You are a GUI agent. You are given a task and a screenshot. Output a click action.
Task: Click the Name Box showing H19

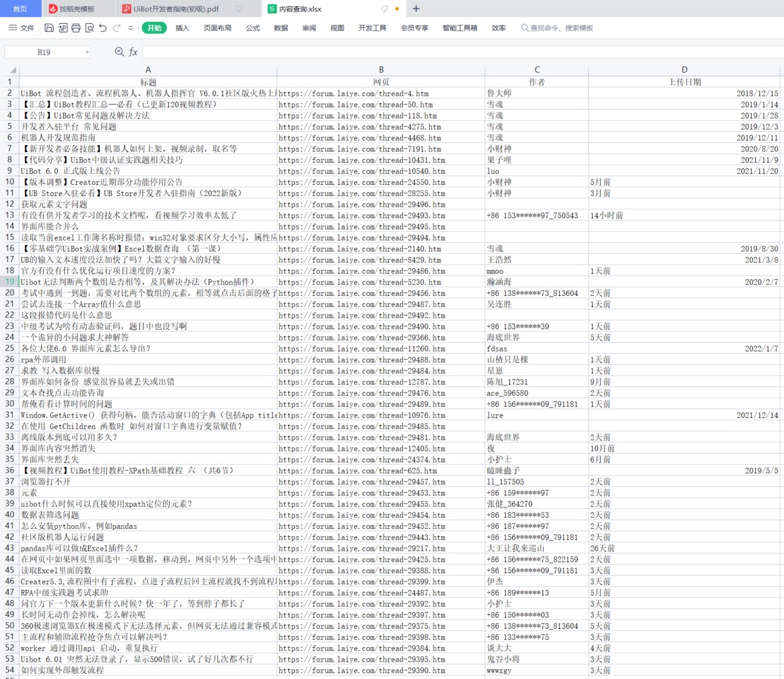click(x=44, y=52)
